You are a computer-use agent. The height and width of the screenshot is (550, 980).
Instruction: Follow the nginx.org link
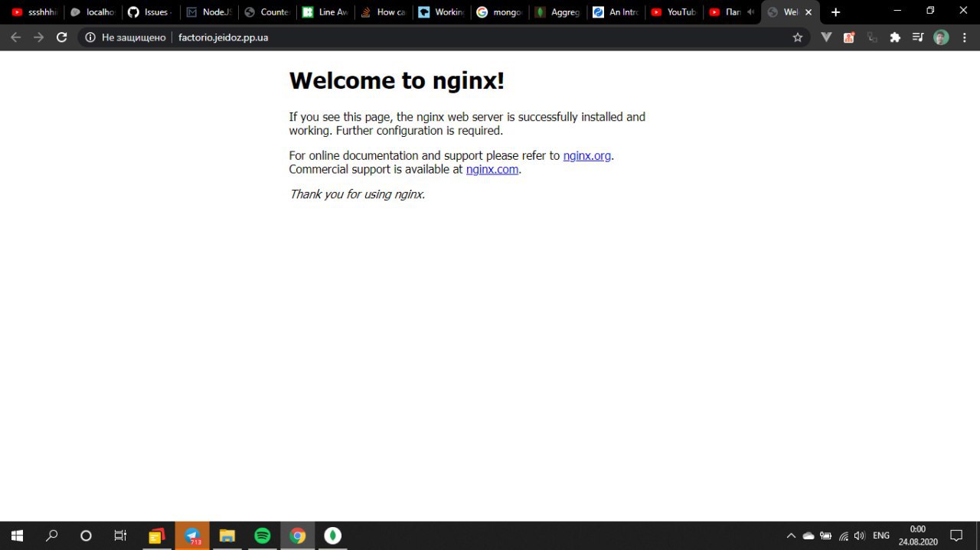click(x=587, y=155)
